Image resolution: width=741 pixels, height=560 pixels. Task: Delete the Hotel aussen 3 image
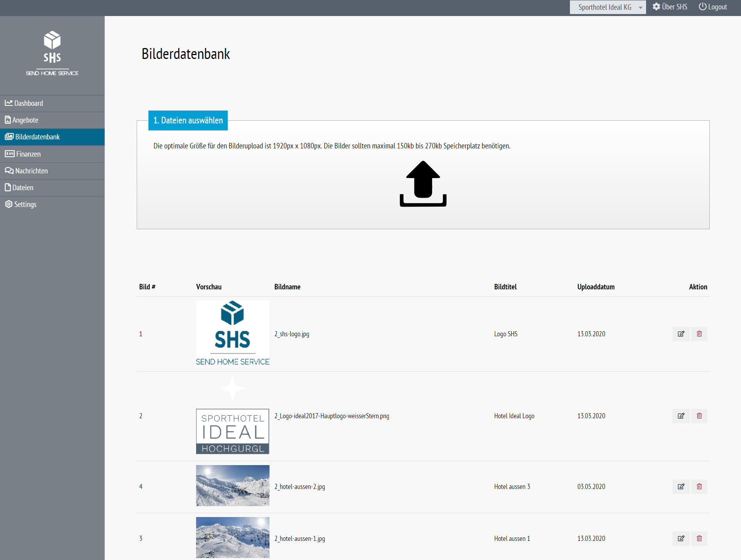(x=699, y=487)
